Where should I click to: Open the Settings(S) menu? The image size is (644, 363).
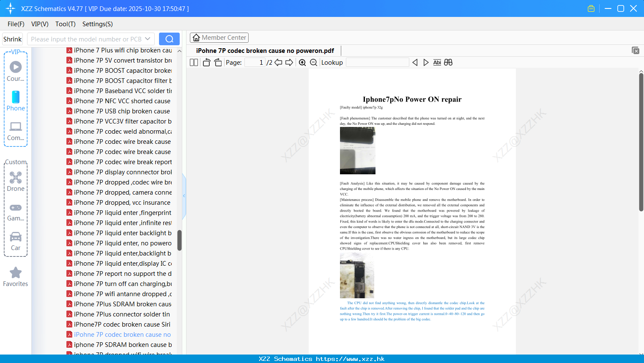(x=98, y=24)
